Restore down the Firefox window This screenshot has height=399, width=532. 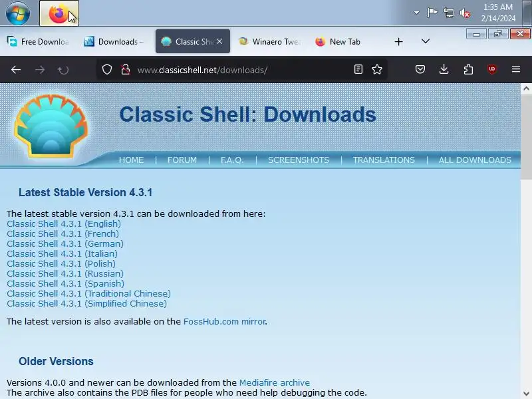coord(497,34)
